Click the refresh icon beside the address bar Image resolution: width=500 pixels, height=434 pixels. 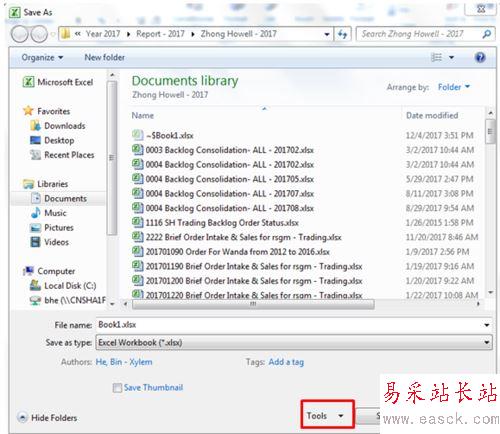342,34
